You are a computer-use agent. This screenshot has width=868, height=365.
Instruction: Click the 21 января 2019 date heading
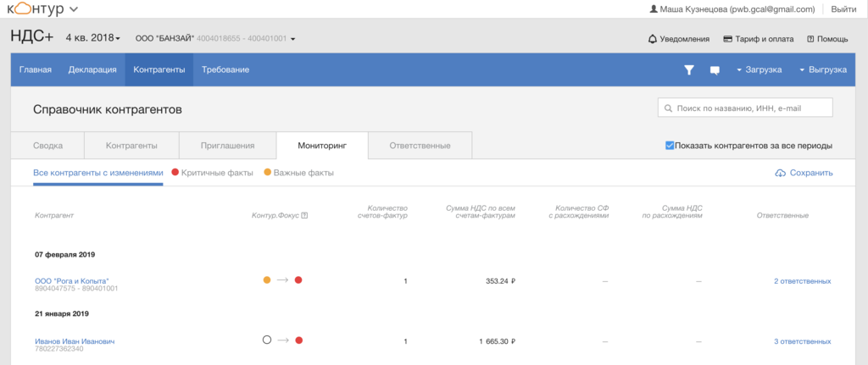62,313
